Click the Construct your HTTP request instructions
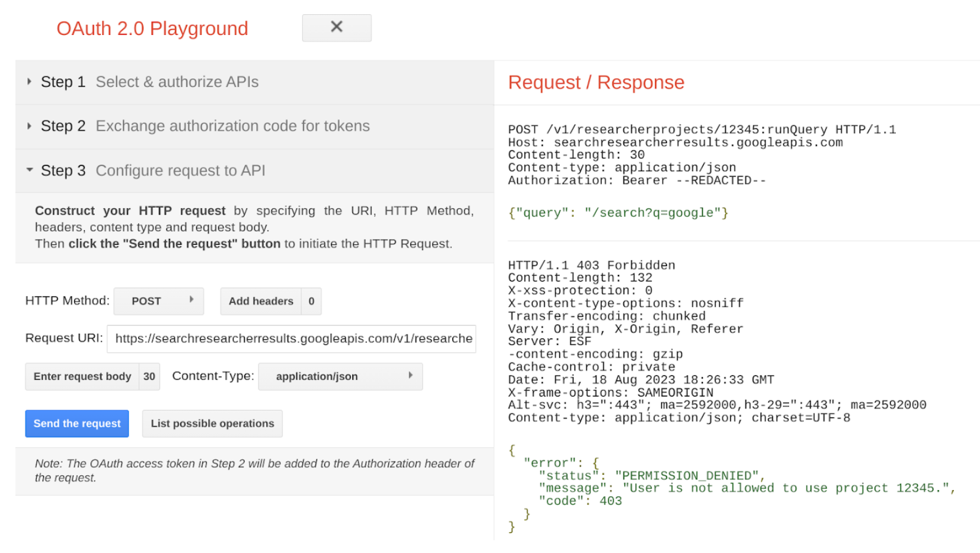This screenshot has width=980, height=553. (254, 228)
